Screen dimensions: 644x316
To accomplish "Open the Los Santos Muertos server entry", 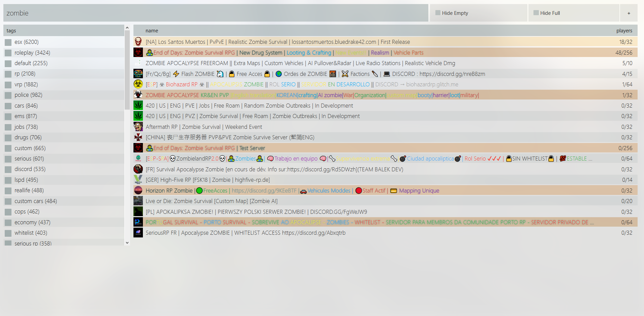I will [x=386, y=42].
